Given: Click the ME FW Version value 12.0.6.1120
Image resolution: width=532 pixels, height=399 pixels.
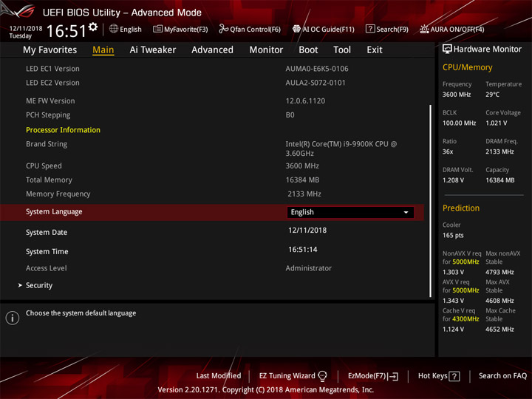Looking at the screenshot, I should (x=305, y=101).
